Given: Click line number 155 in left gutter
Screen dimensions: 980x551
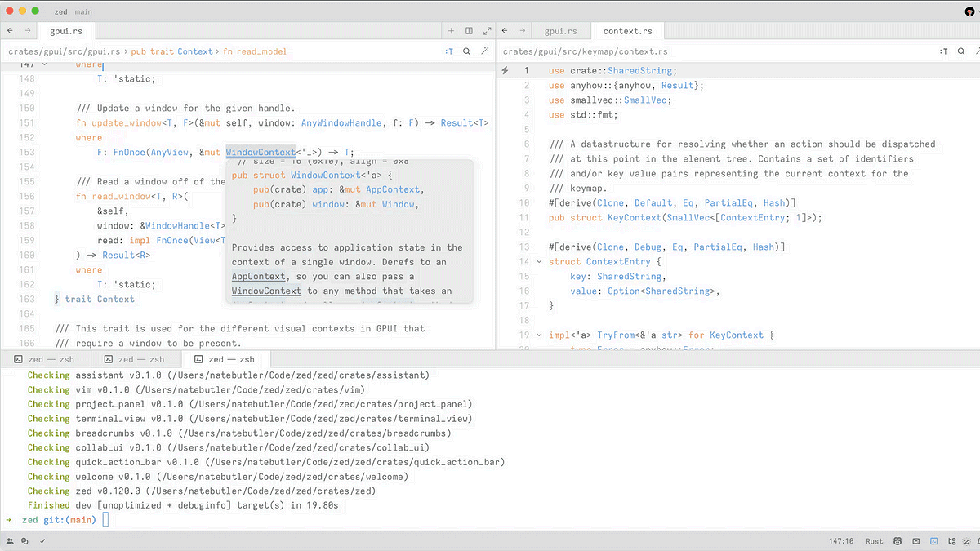Looking at the screenshot, I should click(26, 182).
